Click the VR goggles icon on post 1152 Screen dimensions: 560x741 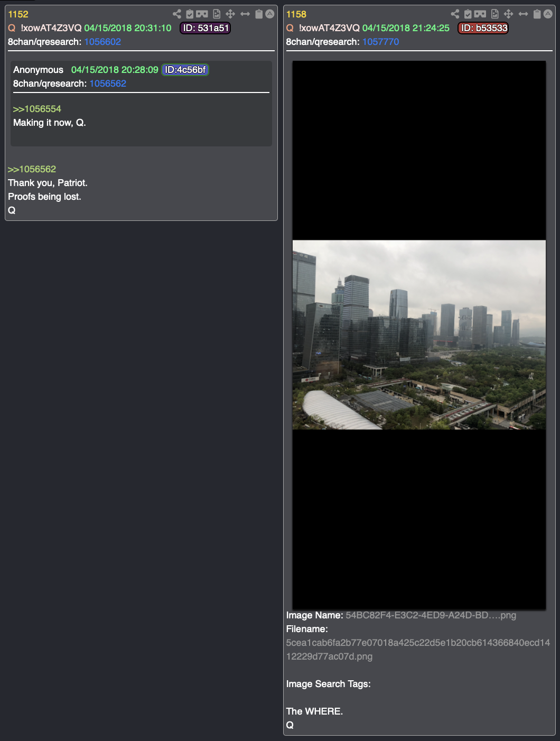202,14
